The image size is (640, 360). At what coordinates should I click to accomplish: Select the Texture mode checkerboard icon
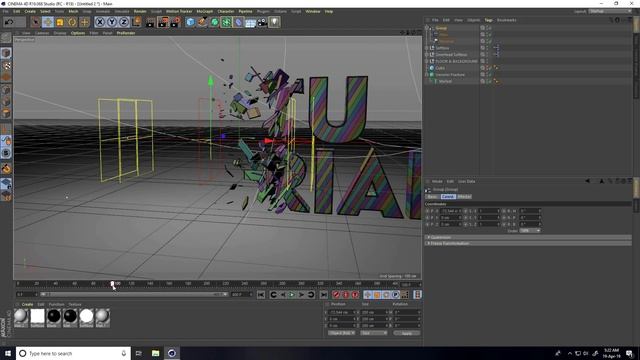click(x=6, y=66)
